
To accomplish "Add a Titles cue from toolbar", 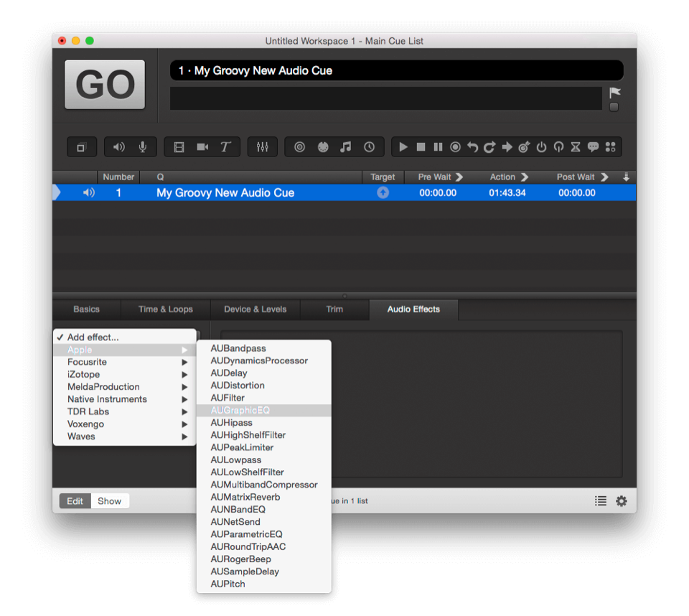I will pyautogui.click(x=225, y=147).
